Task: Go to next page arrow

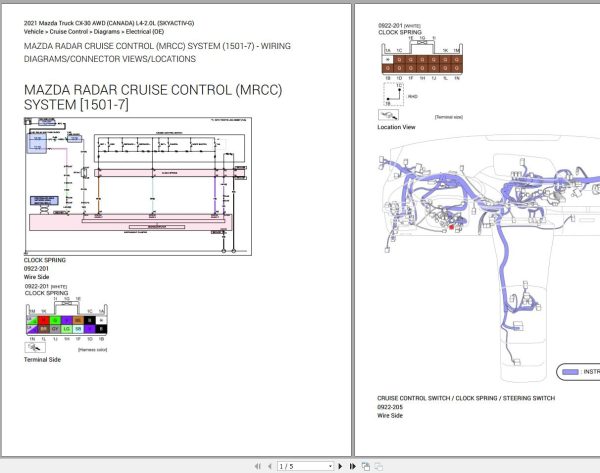Action: tap(340, 466)
